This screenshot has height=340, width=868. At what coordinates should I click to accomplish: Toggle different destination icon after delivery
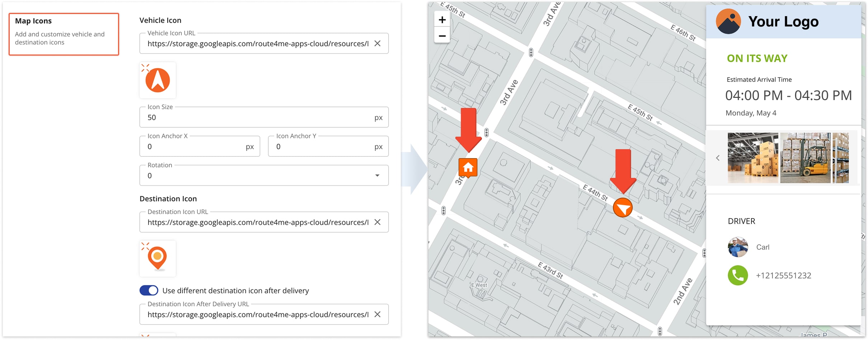[149, 291]
